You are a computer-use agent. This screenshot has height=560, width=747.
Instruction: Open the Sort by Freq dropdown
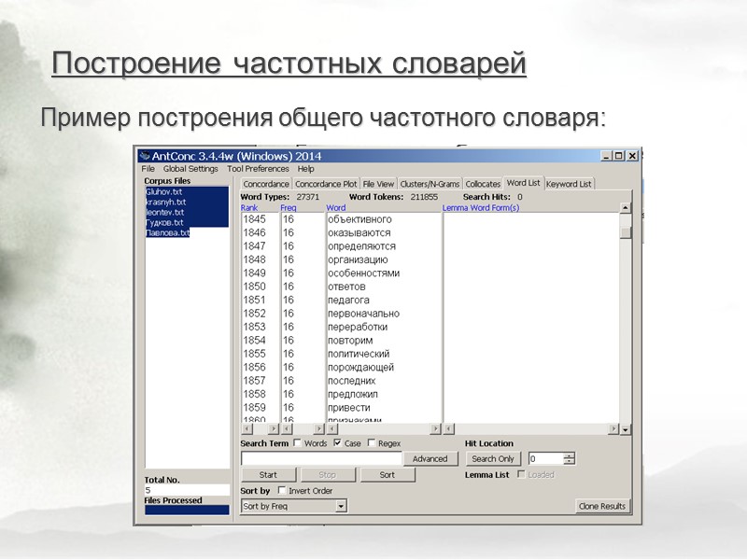click(339, 508)
